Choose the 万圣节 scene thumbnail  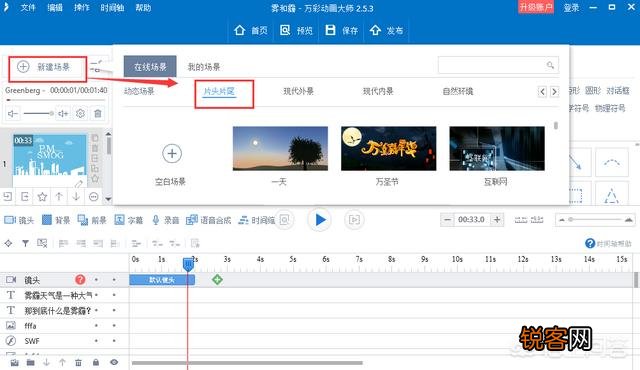click(x=388, y=148)
